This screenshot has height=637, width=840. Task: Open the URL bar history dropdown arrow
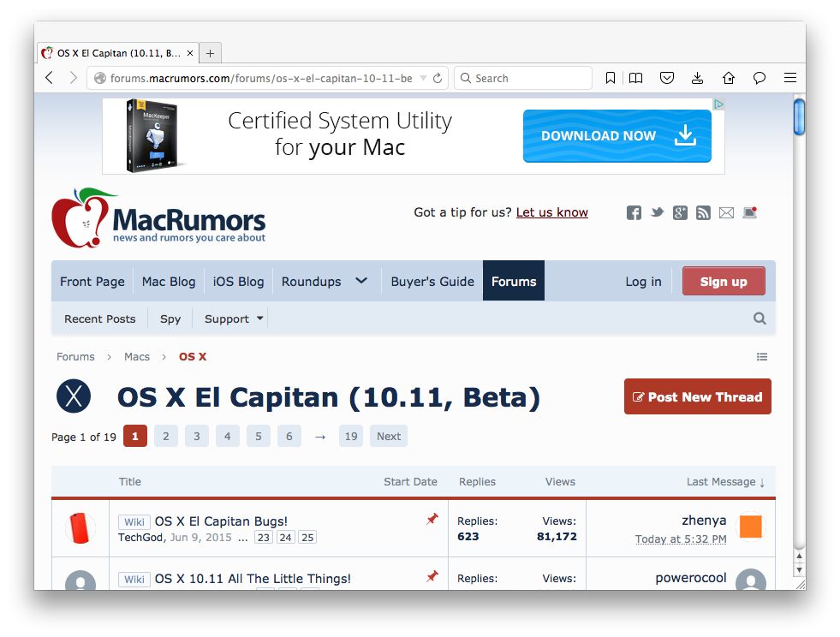point(423,78)
